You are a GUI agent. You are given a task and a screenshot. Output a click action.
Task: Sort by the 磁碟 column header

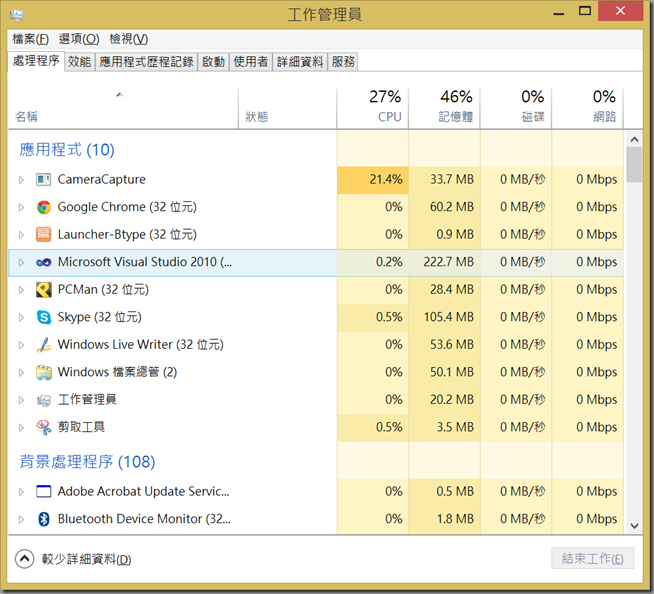pos(516,108)
